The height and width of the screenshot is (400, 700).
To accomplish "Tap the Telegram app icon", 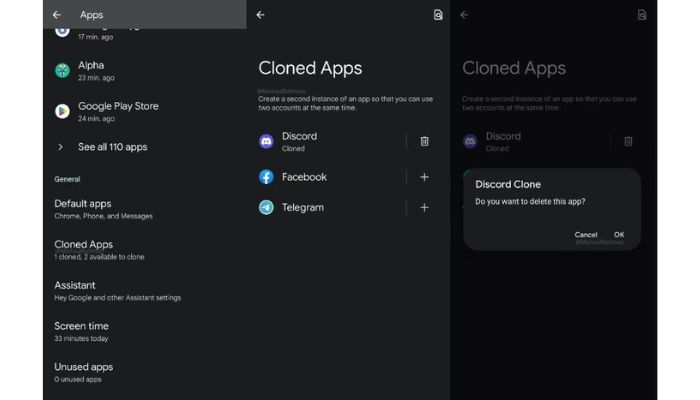I will click(x=267, y=208).
